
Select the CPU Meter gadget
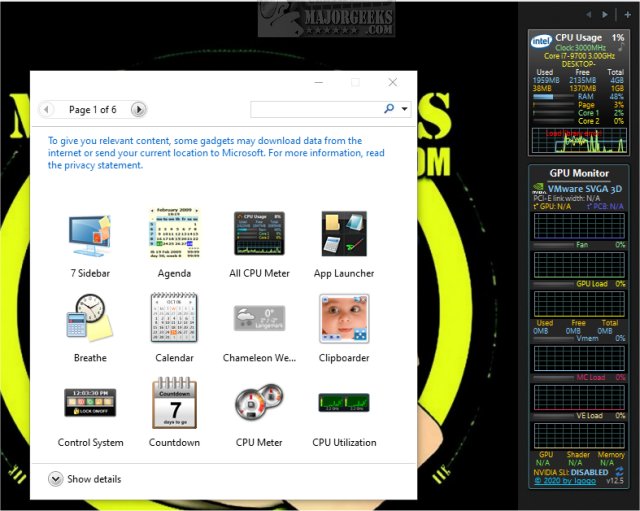[x=259, y=403]
